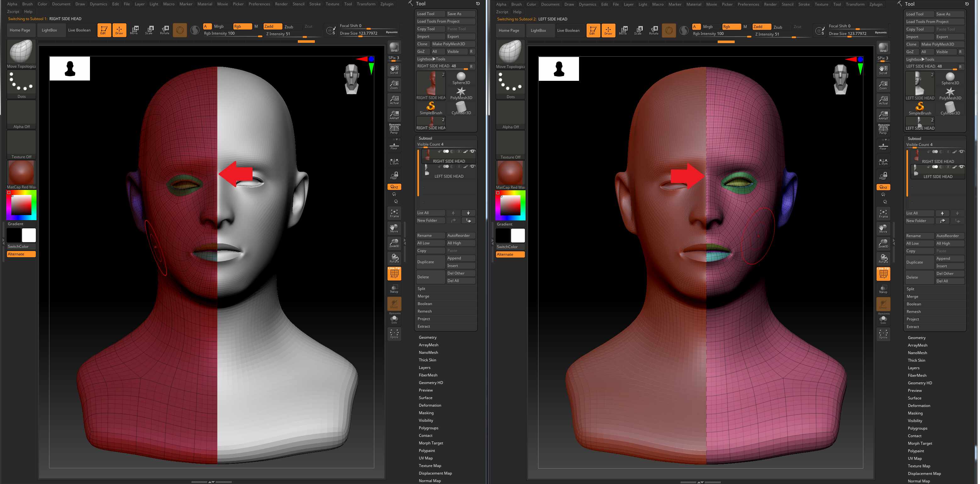Screen dimensions: 980x484
Task: Click the Frame icon on the right shelf
Action: point(394,213)
